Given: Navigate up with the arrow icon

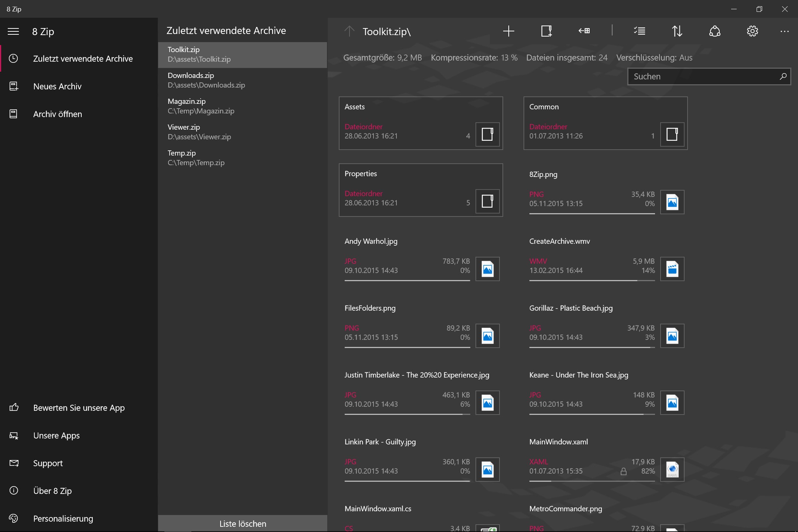Looking at the screenshot, I should pyautogui.click(x=349, y=31).
